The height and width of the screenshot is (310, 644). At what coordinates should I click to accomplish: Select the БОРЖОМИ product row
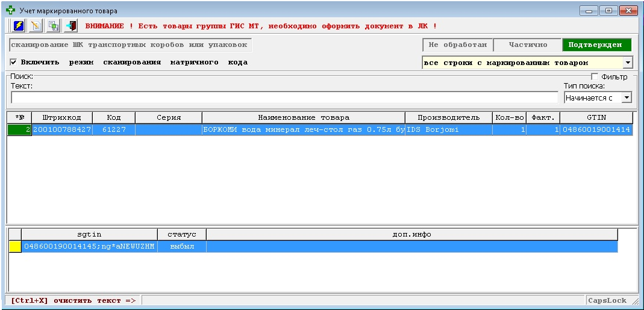click(x=303, y=129)
